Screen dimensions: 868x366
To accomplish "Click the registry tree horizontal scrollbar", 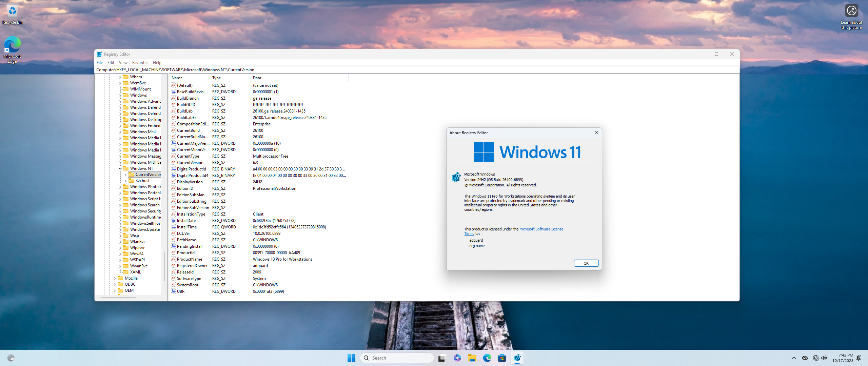I will (118, 298).
